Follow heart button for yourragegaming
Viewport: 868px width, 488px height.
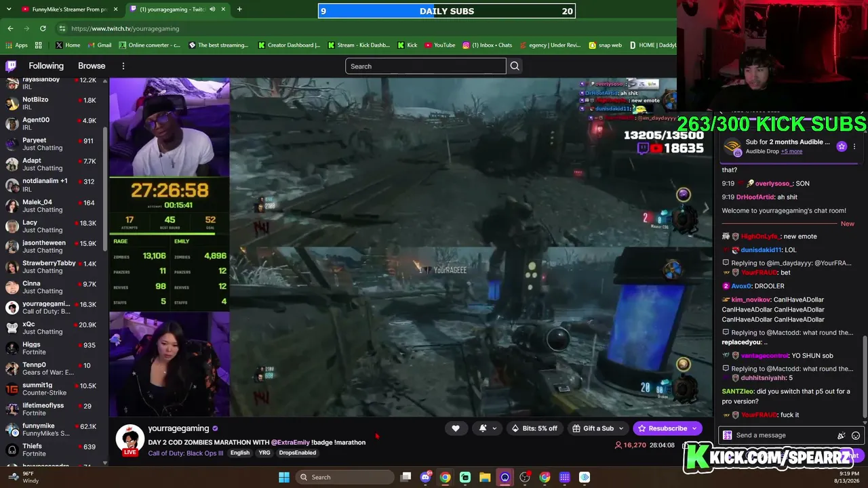(456, 428)
